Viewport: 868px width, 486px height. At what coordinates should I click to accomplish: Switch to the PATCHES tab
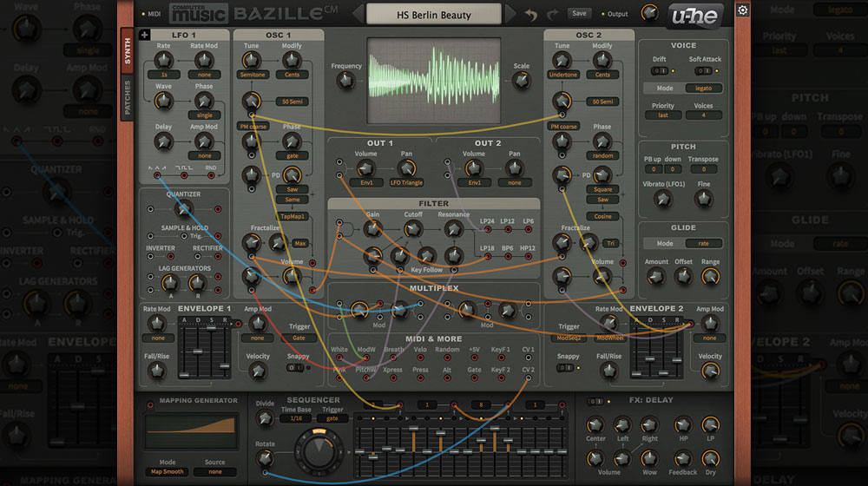[x=128, y=97]
